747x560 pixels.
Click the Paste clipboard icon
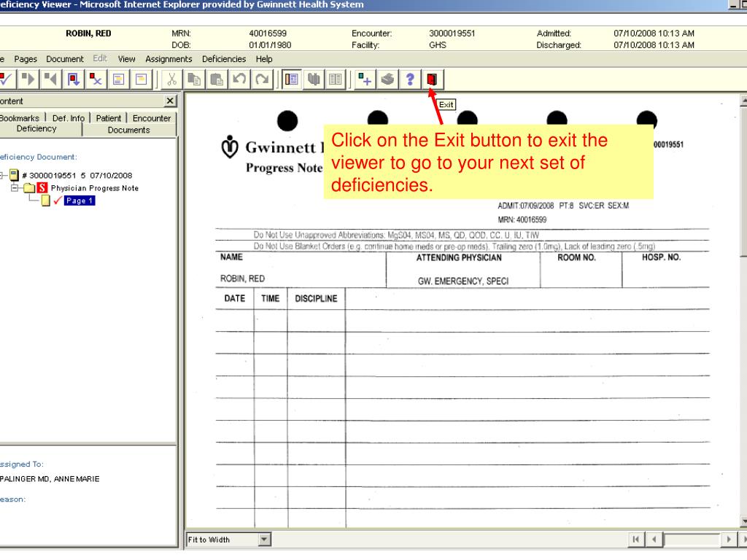217,79
